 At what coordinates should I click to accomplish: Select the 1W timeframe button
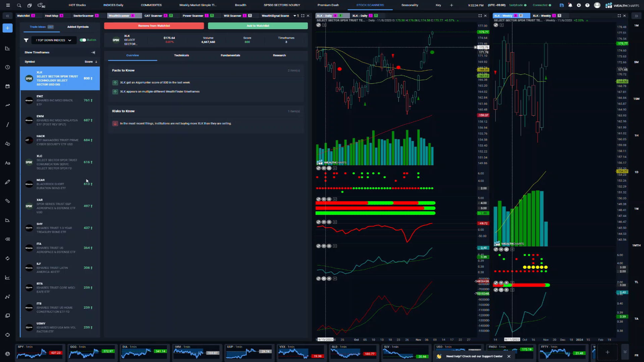636,209
